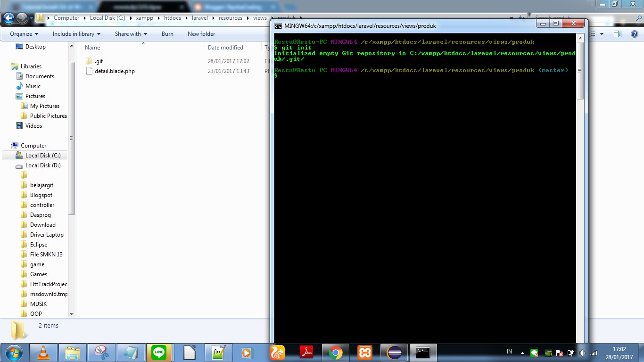Open the blank document taskbar icon
The height and width of the screenshot is (362, 644).
click(x=189, y=353)
